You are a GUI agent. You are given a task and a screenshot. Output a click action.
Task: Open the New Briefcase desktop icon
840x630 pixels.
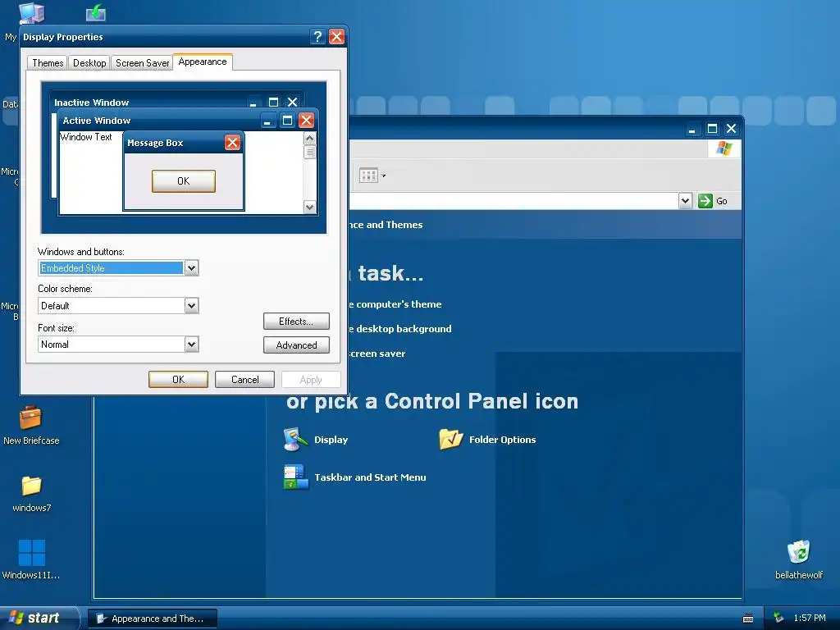tap(31, 426)
